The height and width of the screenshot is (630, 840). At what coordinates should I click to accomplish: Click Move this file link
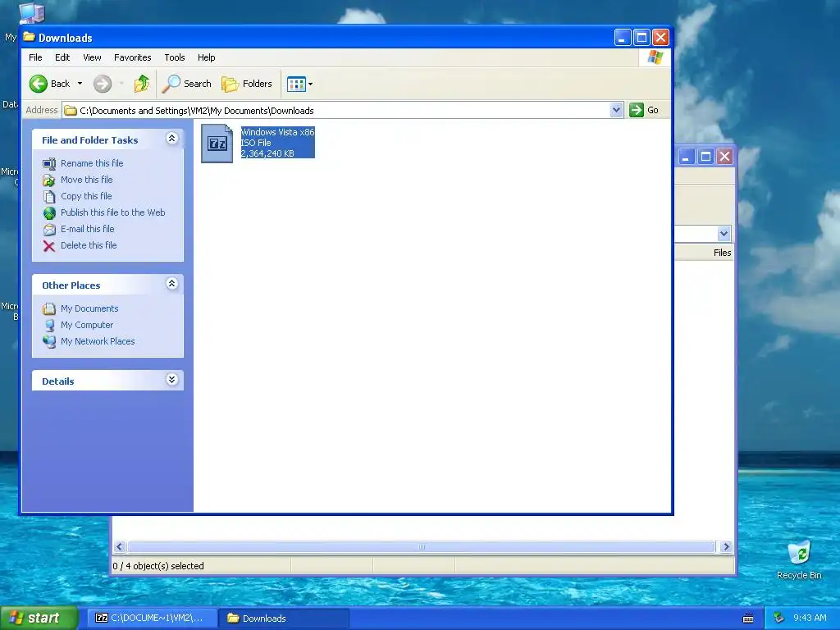click(86, 180)
